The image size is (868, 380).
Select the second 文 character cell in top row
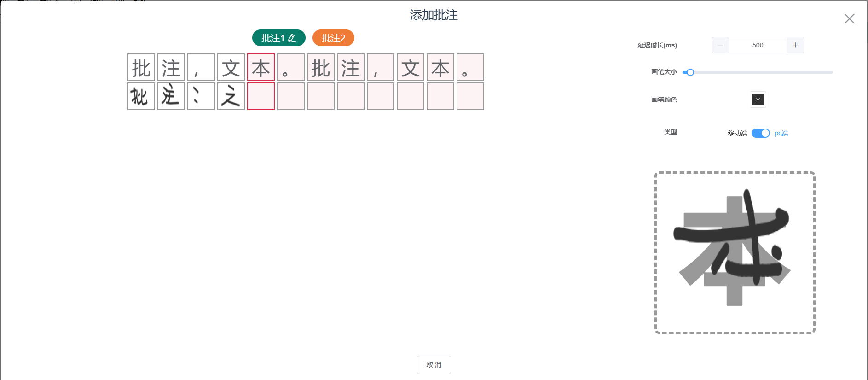pos(411,67)
